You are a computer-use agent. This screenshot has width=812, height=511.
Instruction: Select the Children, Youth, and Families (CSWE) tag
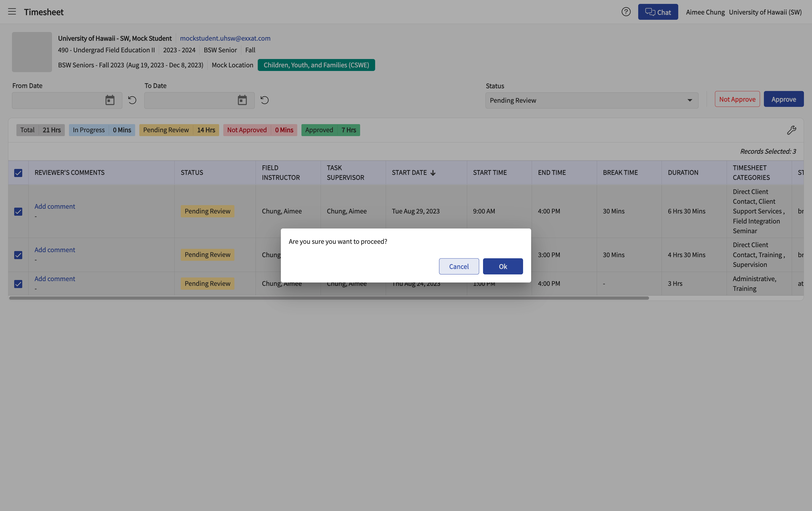(x=316, y=65)
